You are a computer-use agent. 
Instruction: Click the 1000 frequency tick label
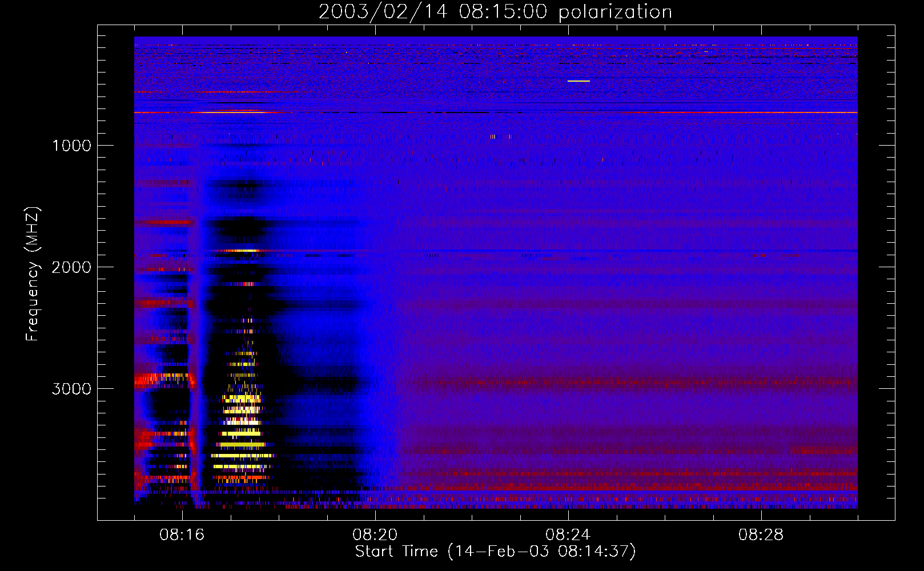(x=71, y=146)
